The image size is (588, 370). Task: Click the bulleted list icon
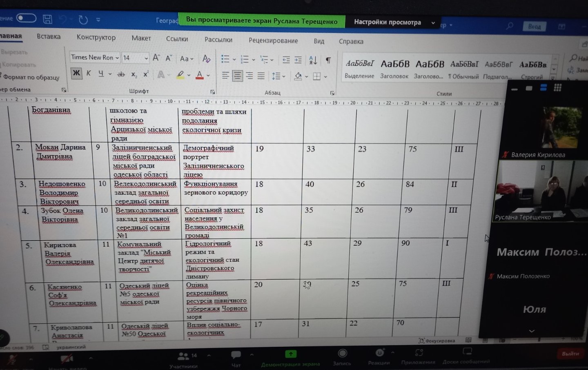pos(225,59)
